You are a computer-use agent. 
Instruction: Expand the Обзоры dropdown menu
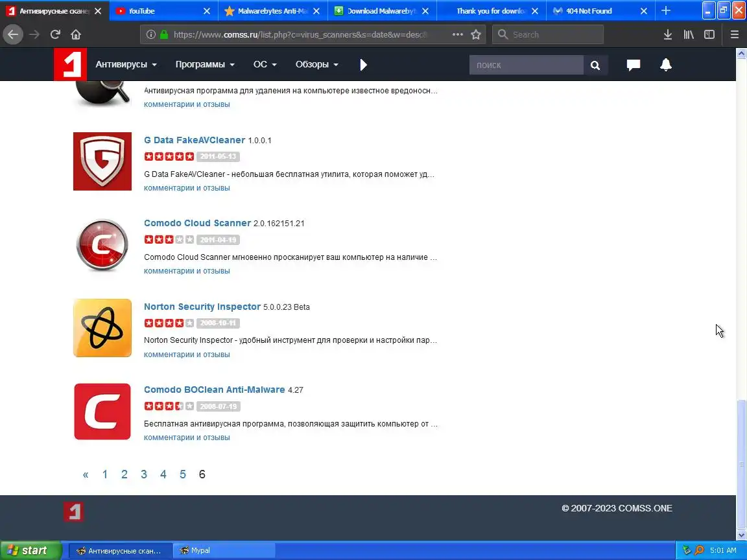pyautogui.click(x=317, y=64)
